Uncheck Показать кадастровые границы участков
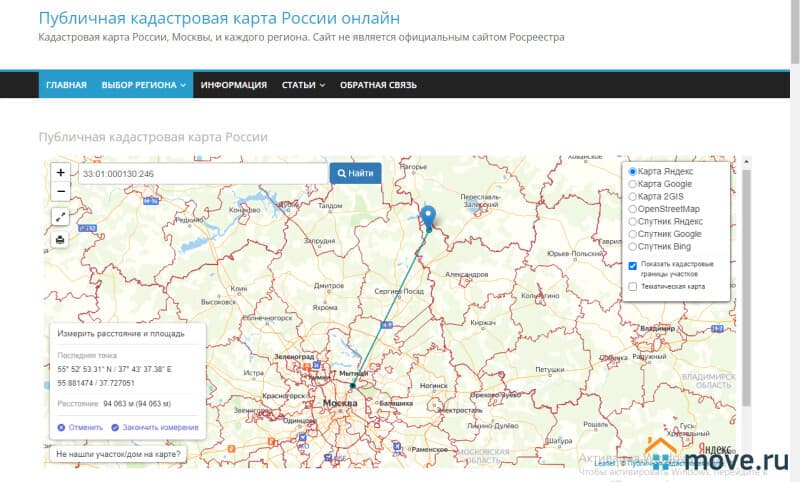 (x=632, y=265)
